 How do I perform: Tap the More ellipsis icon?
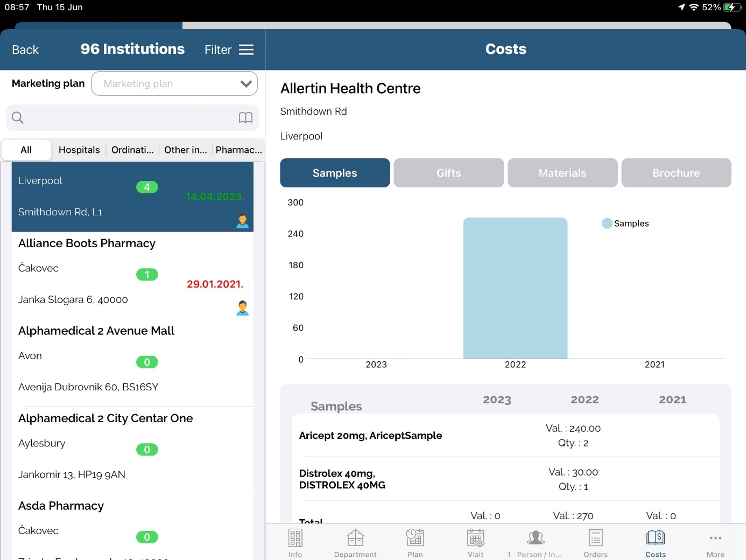click(715, 538)
